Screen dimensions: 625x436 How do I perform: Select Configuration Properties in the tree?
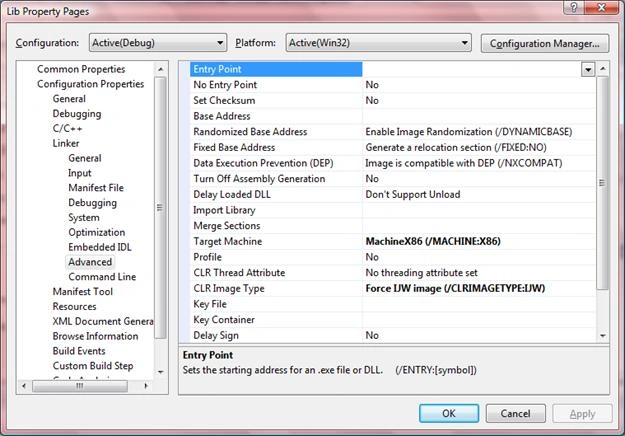pyautogui.click(x=90, y=84)
